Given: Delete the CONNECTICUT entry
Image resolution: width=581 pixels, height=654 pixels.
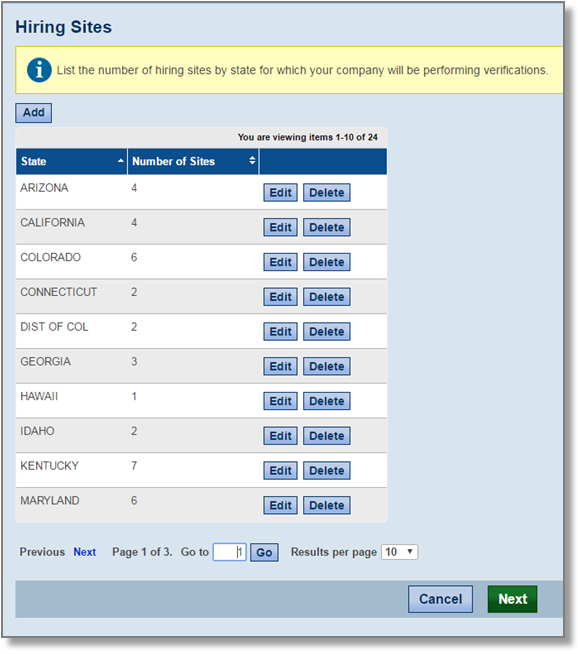Looking at the screenshot, I should coord(327,297).
